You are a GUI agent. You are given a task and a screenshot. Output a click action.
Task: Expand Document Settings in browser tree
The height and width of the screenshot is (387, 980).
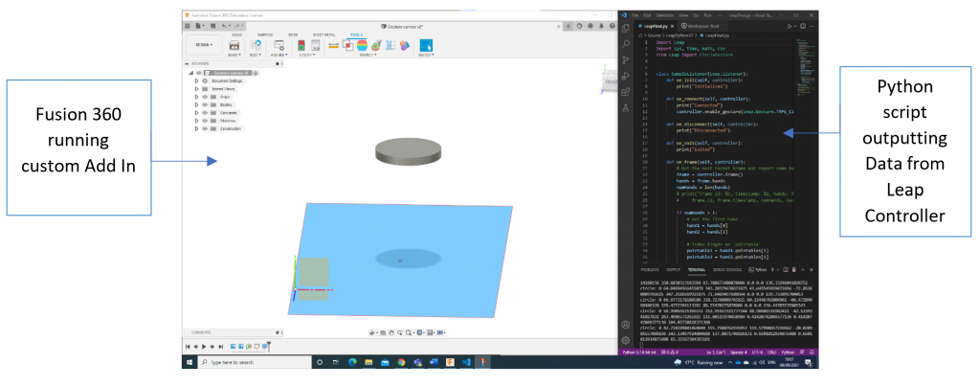click(x=197, y=81)
